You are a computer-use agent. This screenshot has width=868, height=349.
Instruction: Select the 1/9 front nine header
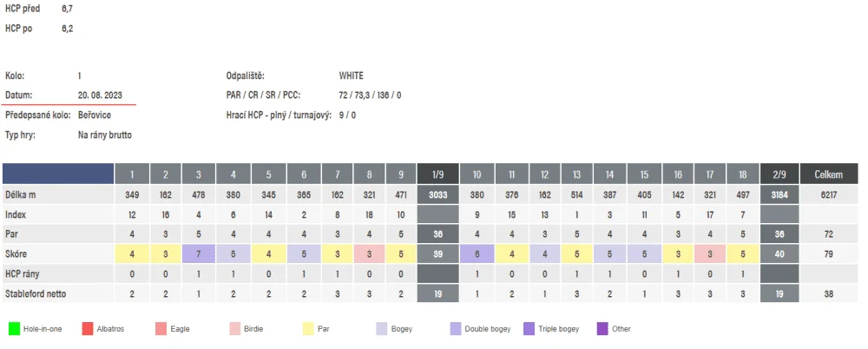tap(437, 174)
